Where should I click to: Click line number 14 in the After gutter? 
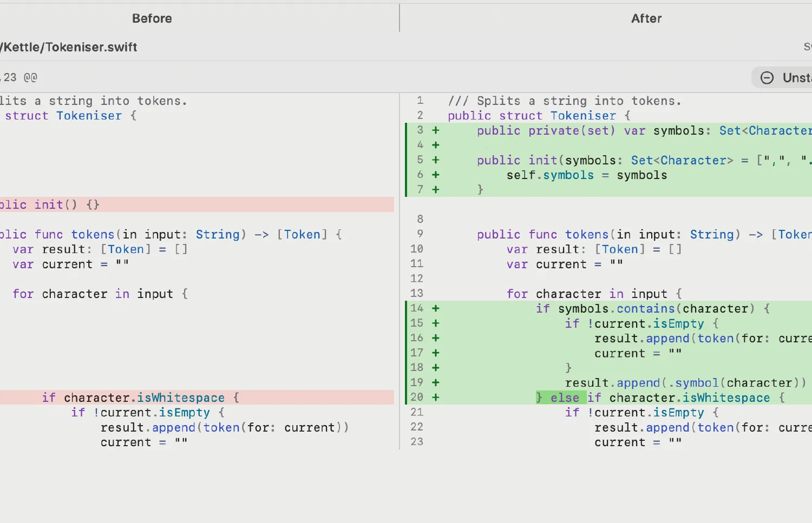[417, 308]
